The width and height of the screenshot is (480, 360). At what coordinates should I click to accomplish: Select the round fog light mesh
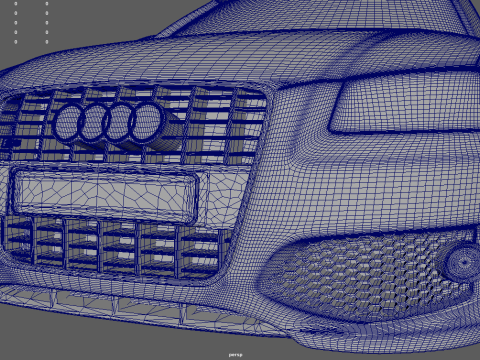(462, 263)
